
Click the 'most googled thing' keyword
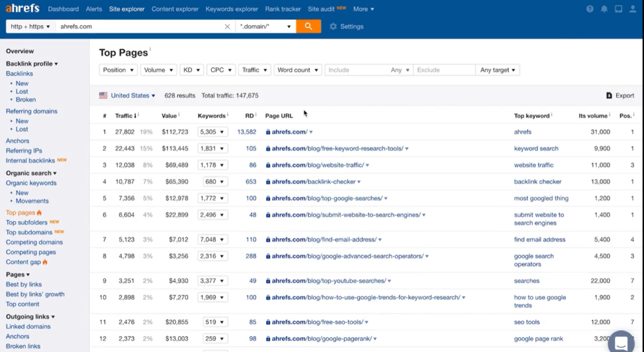(541, 198)
